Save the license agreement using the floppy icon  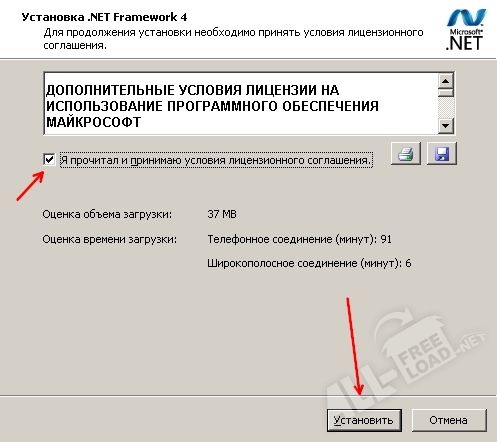coord(442,154)
